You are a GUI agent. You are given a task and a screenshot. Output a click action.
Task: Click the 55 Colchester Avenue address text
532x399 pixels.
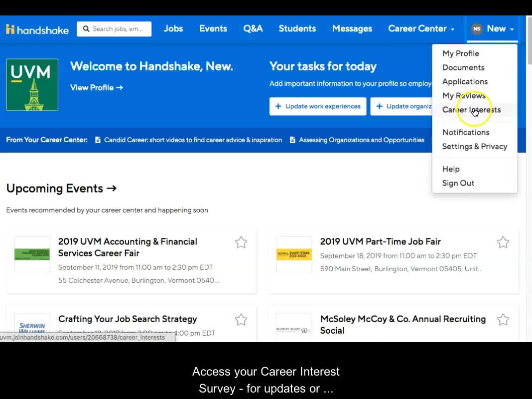pyautogui.click(x=138, y=280)
